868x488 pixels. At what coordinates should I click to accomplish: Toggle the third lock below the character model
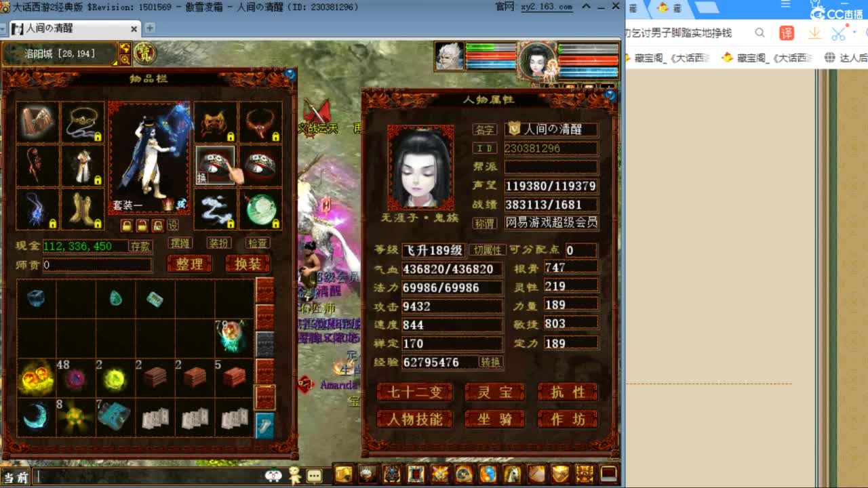click(x=157, y=225)
